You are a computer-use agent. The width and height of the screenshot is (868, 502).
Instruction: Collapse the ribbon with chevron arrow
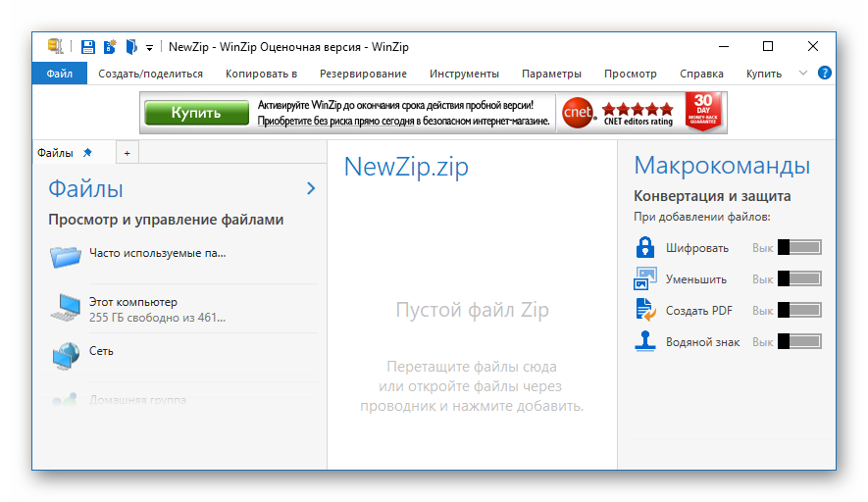(802, 74)
